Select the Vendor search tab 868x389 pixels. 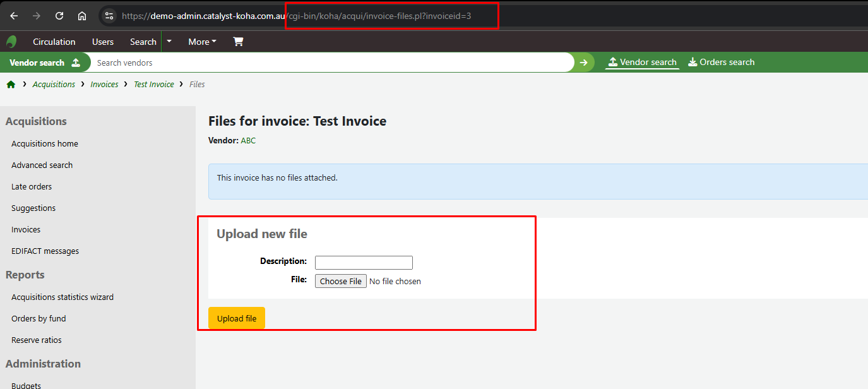point(642,62)
